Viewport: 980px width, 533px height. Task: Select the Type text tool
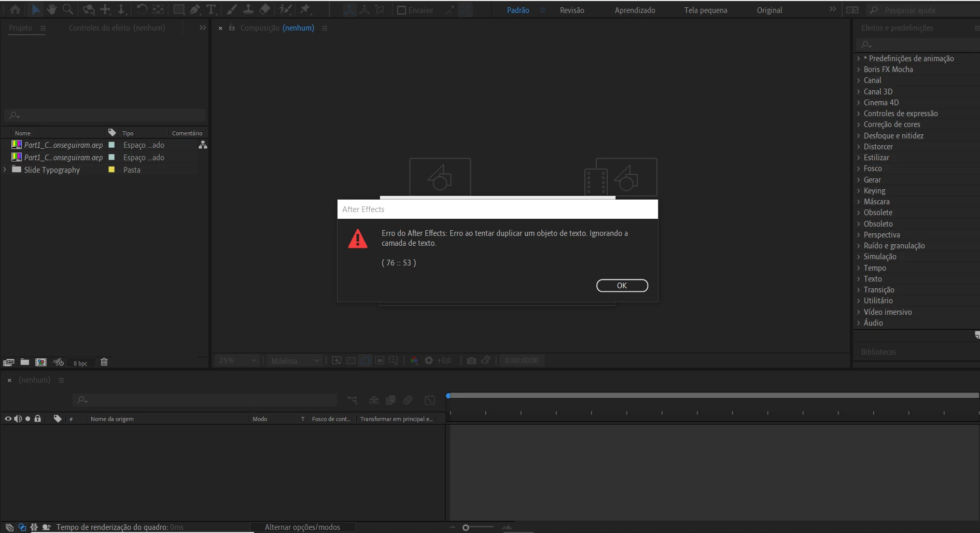point(211,9)
